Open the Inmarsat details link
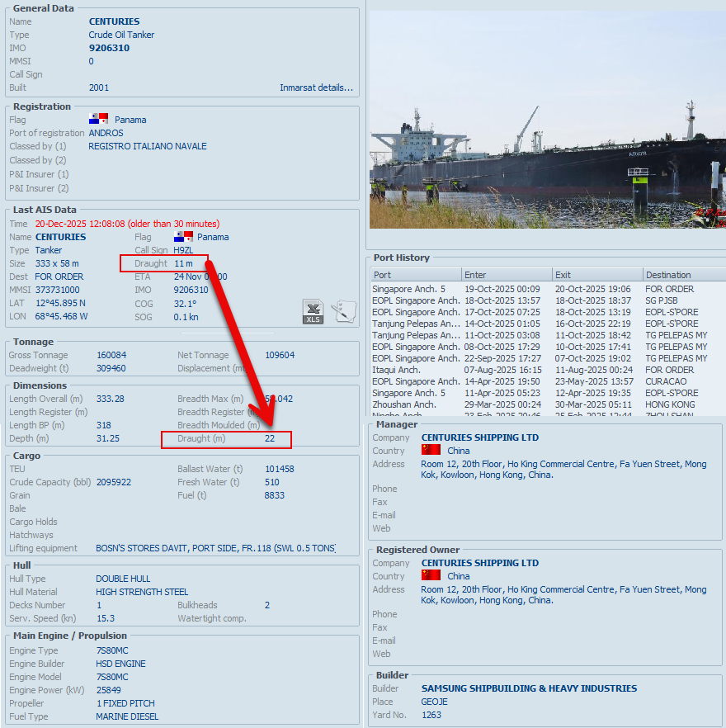726x728 pixels. (316, 87)
